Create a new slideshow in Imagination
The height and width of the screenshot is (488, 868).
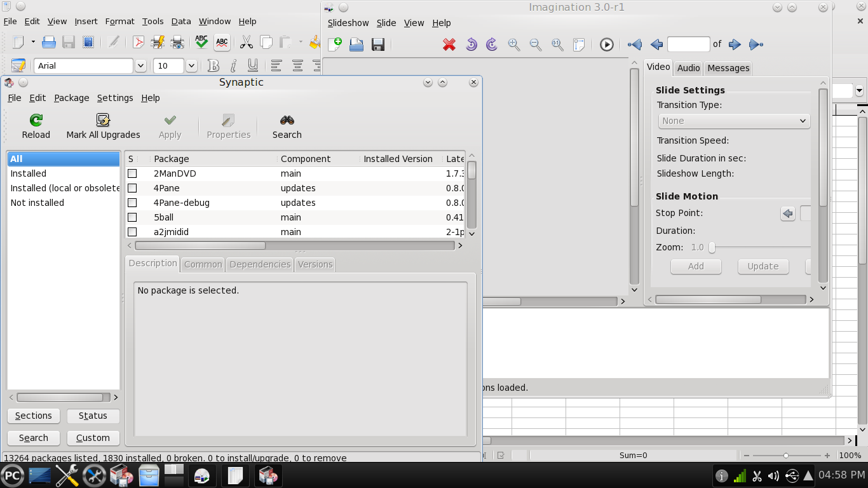click(335, 44)
